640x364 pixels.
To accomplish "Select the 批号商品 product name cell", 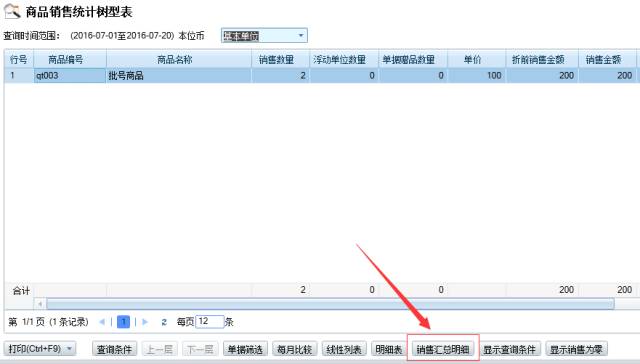I will (179, 75).
